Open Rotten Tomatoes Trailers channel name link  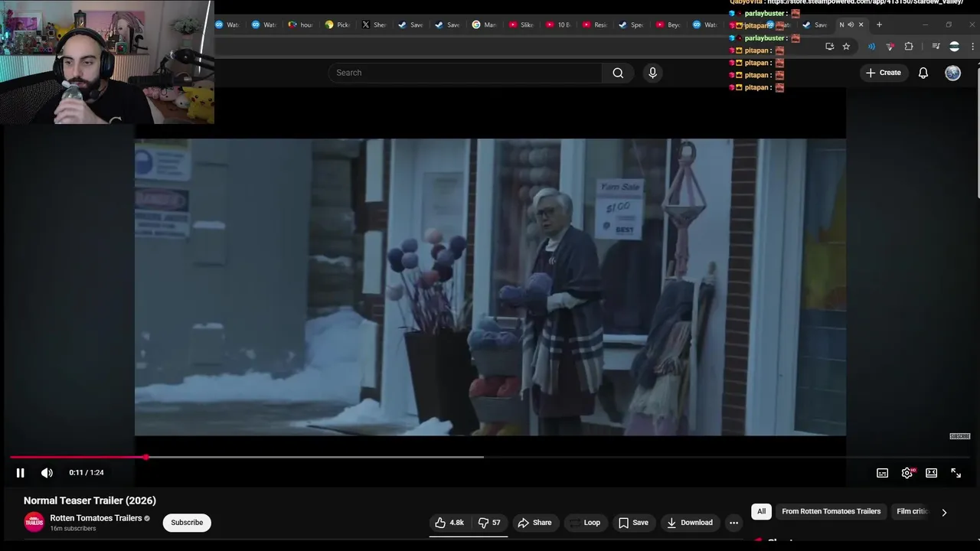(x=96, y=518)
